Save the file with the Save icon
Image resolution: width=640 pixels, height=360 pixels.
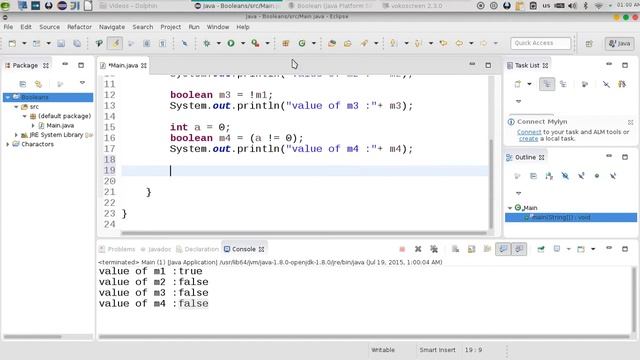[61, 43]
